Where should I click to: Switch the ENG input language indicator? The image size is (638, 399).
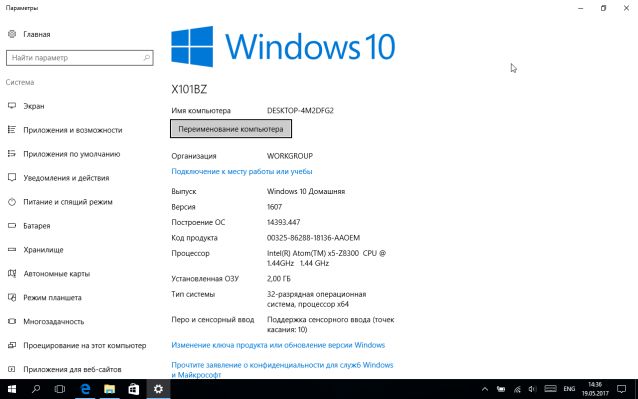click(569, 389)
